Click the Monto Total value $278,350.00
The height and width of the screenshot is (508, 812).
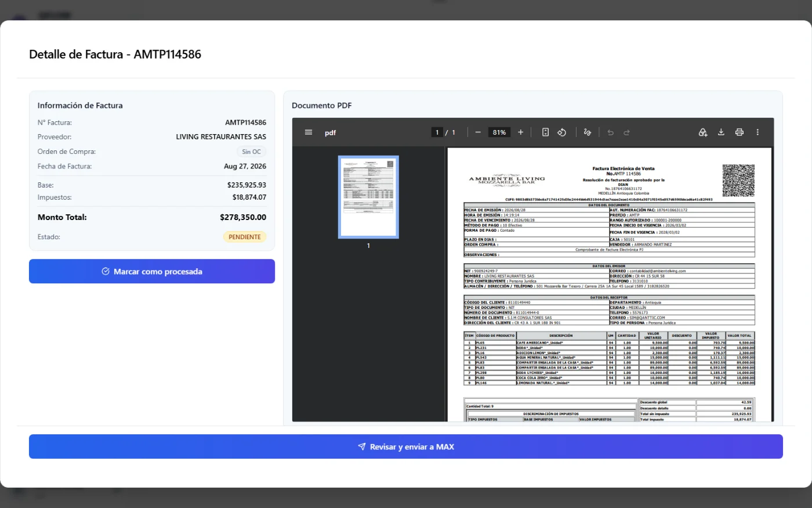[243, 217]
